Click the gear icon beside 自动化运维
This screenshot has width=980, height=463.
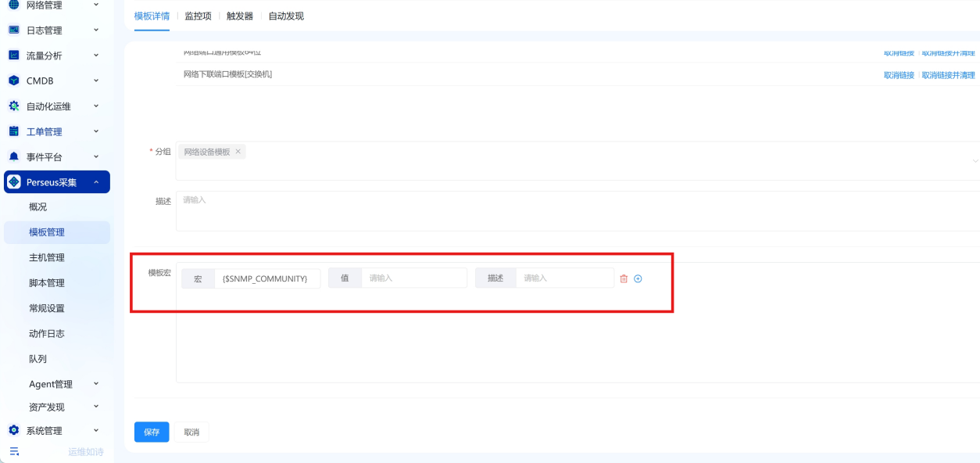click(x=13, y=106)
